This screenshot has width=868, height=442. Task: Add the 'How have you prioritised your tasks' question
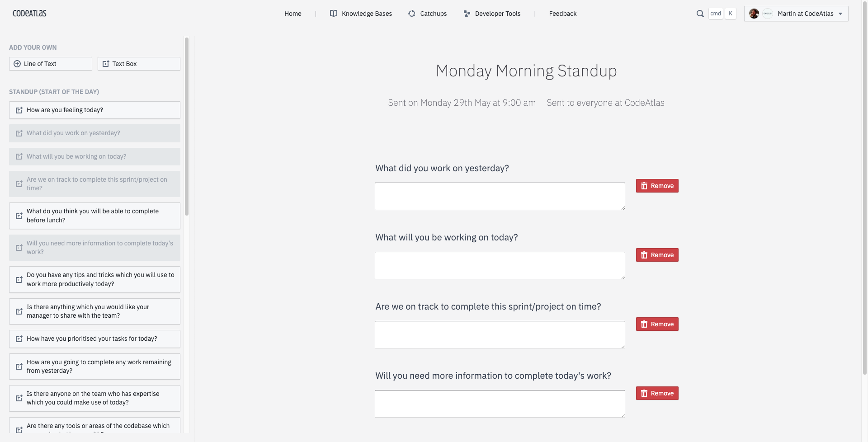94,339
